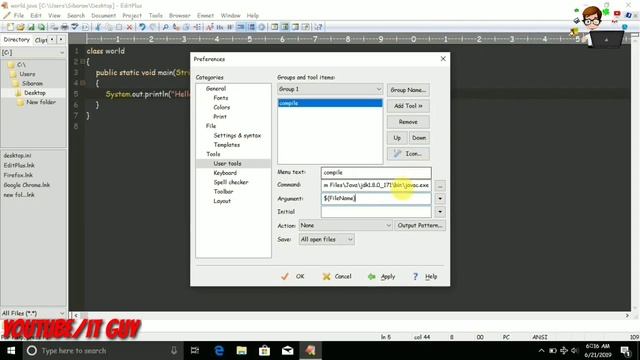Click the Apply button

pos(382,276)
